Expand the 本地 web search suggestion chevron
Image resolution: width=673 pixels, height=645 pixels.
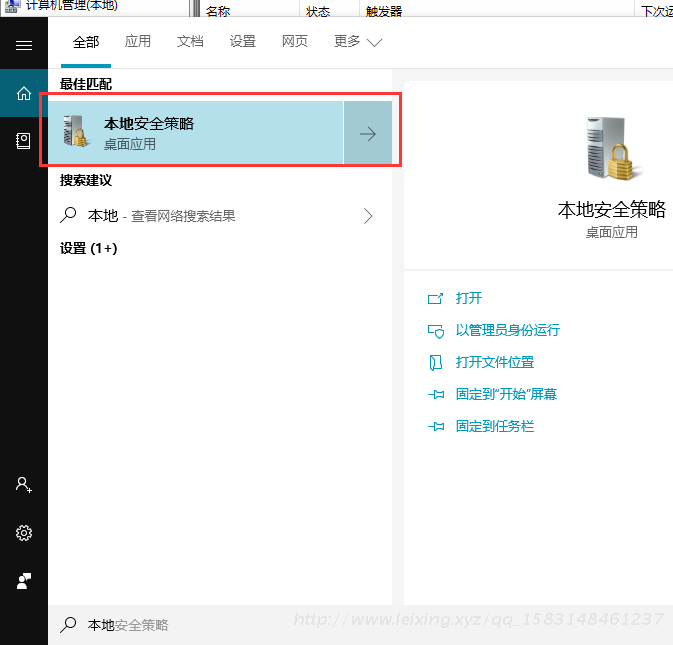[x=368, y=216]
